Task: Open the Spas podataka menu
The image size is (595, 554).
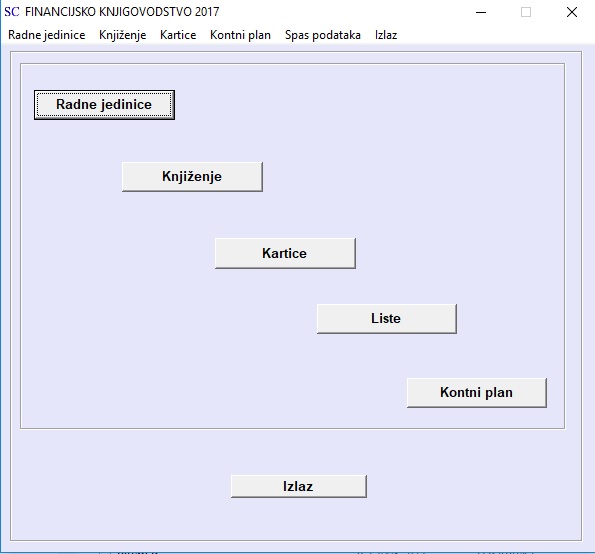Action: [323, 35]
